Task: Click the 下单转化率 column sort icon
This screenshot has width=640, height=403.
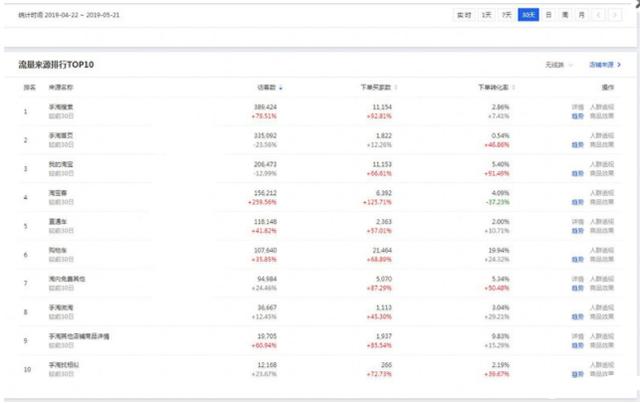Action: [x=510, y=88]
